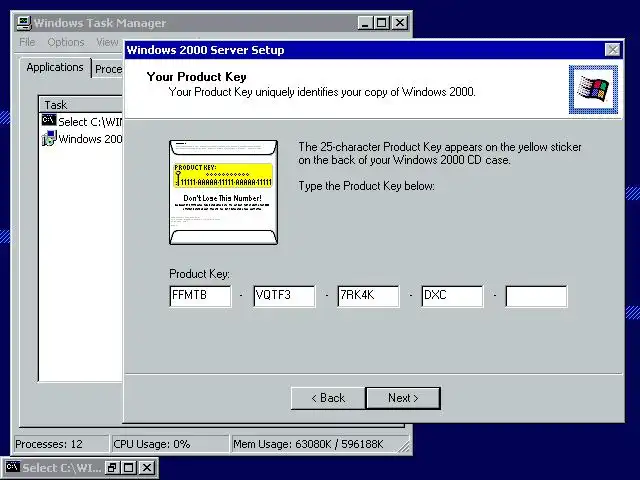
Task: Go back with the < Back button
Action: (x=328, y=398)
